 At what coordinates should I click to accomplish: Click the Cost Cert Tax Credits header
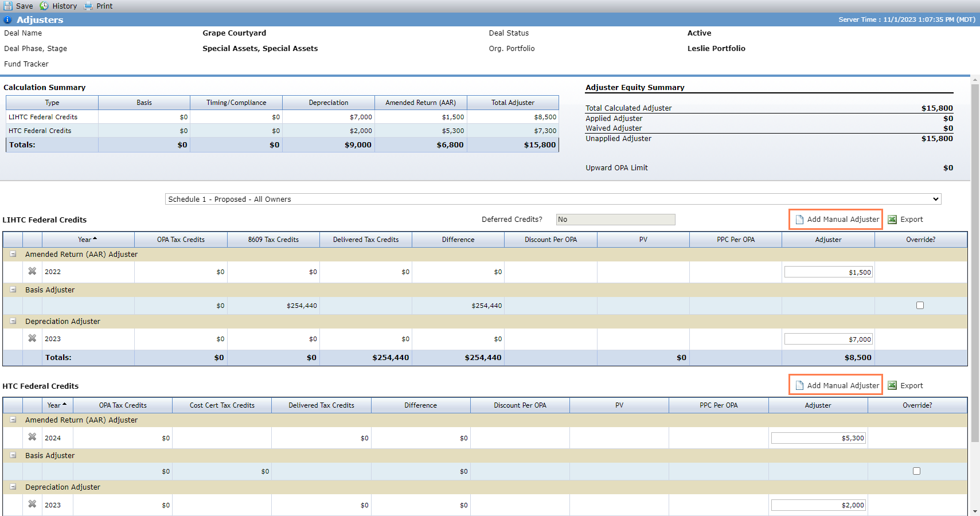[x=222, y=405]
